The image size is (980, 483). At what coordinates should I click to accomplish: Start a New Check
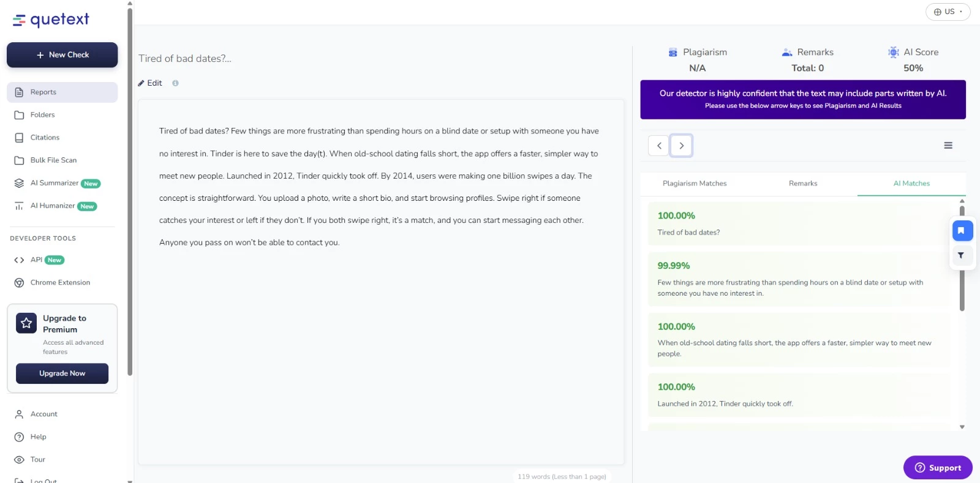(62, 55)
